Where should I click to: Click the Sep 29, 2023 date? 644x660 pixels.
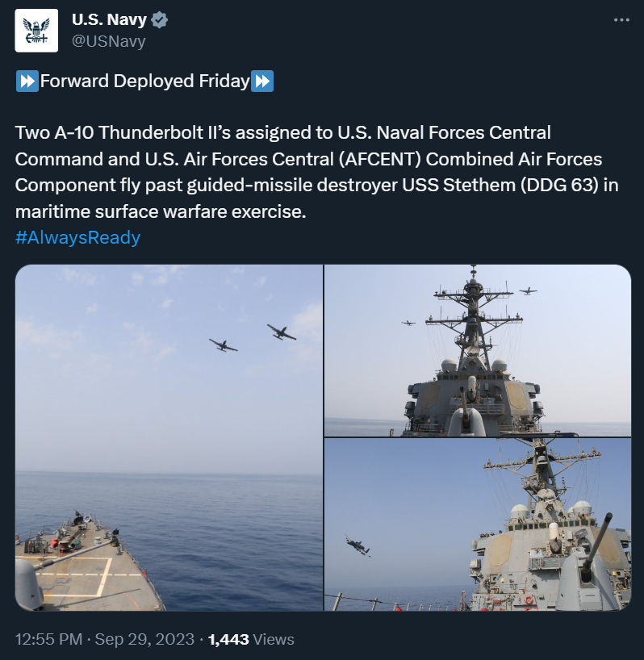tap(144, 639)
